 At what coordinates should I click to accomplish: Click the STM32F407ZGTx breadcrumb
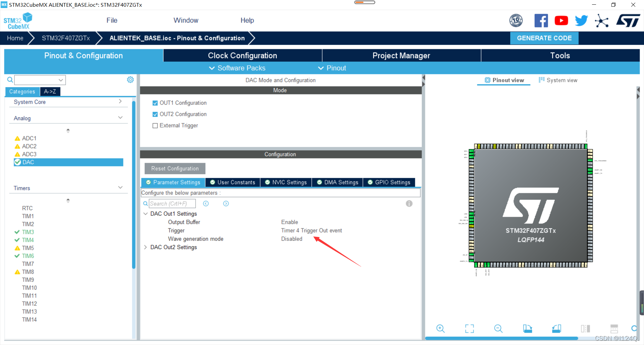point(66,38)
